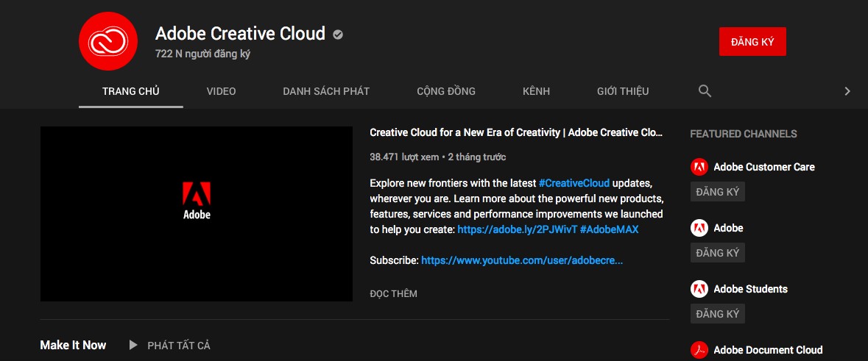The image size is (868, 361).
Task: Open Adobe Customer Care channel name
Action: 764,167
